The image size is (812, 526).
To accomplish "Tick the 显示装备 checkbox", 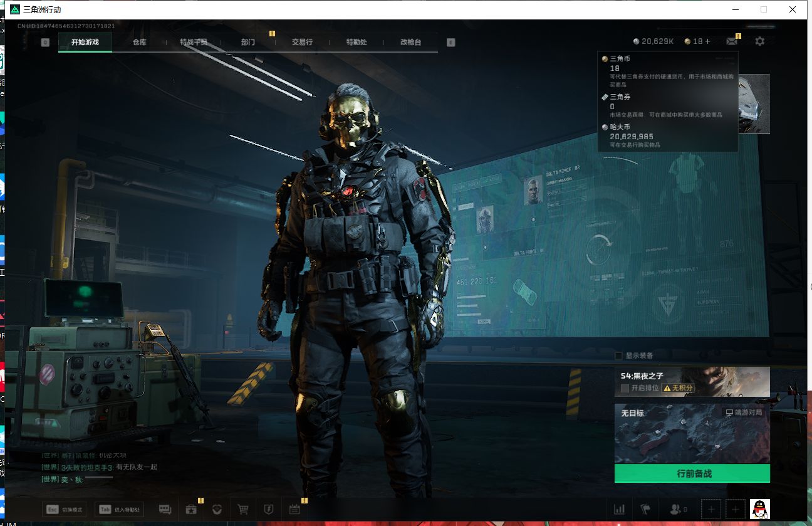I will tap(618, 355).
